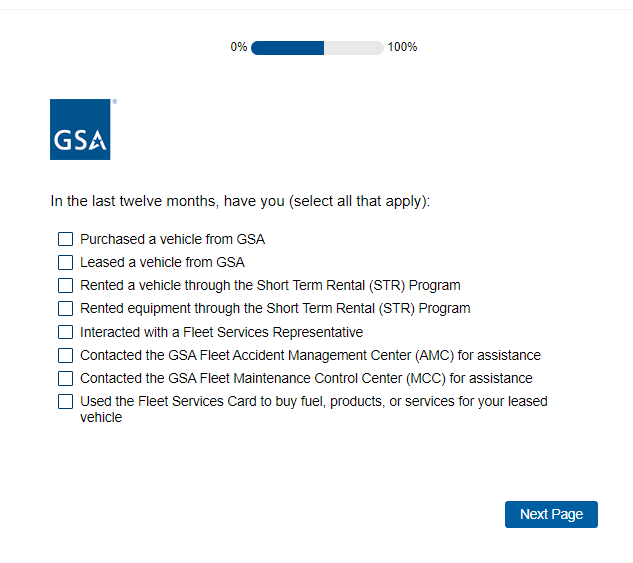Tick the Accident Management Center (AMC) checkbox

pos(66,355)
